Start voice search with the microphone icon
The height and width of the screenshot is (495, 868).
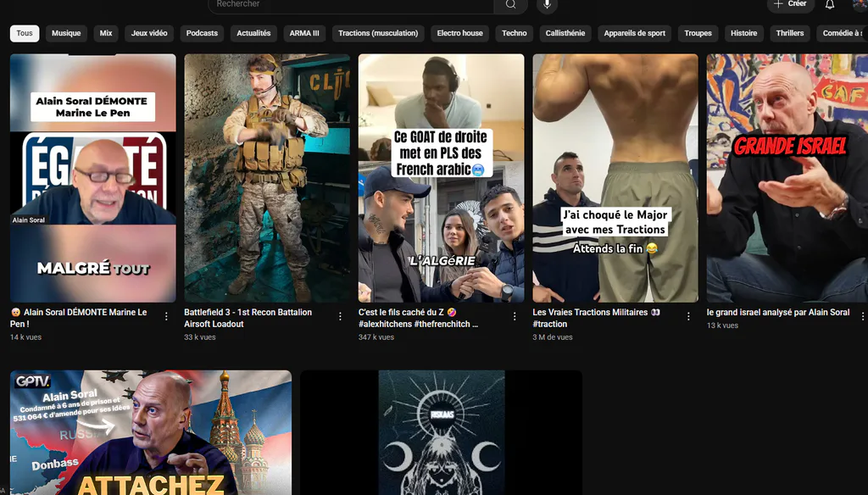click(x=547, y=4)
